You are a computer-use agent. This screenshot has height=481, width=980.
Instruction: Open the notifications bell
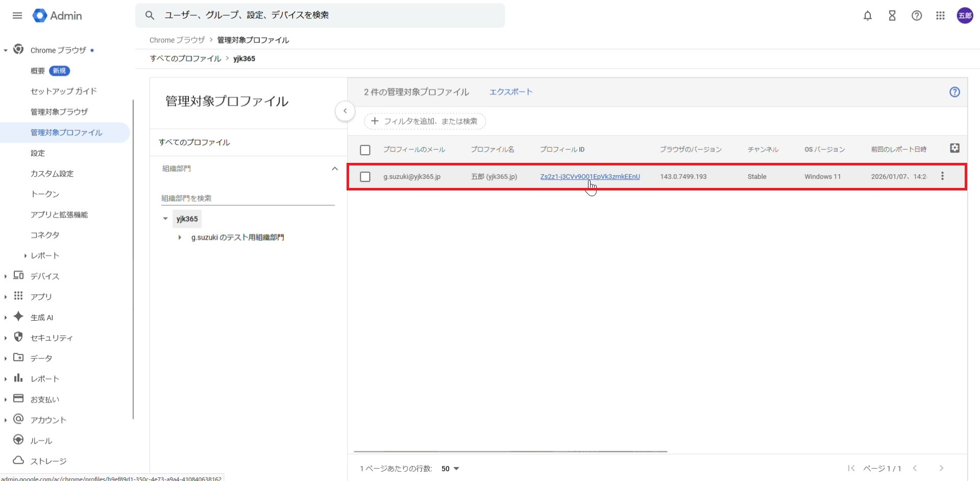[x=867, y=16]
